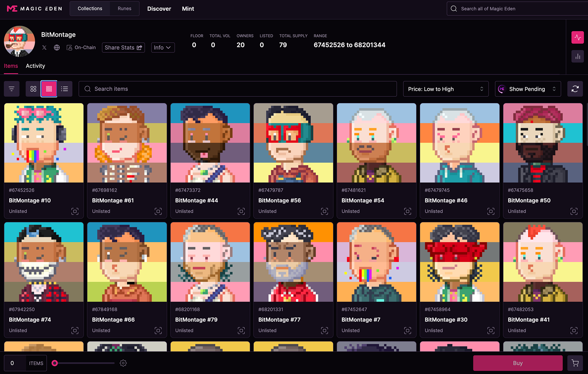The width and height of the screenshot is (588, 374).
Task: Open the Price: Low to High sort dropdown
Action: click(x=446, y=89)
